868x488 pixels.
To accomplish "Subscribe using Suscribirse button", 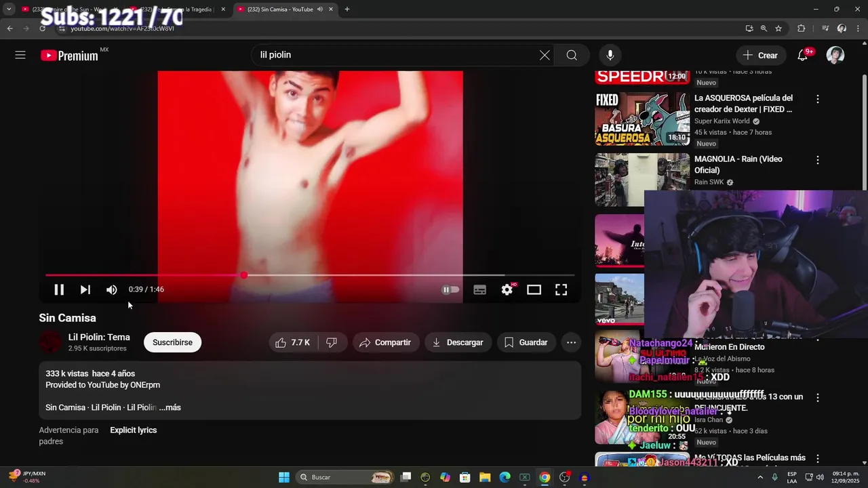I will click(172, 342).
